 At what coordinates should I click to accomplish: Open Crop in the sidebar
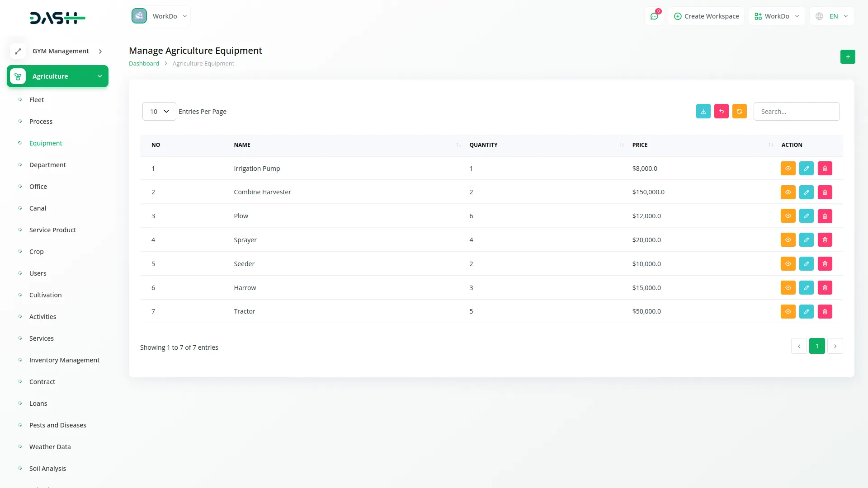click(36, 252)
